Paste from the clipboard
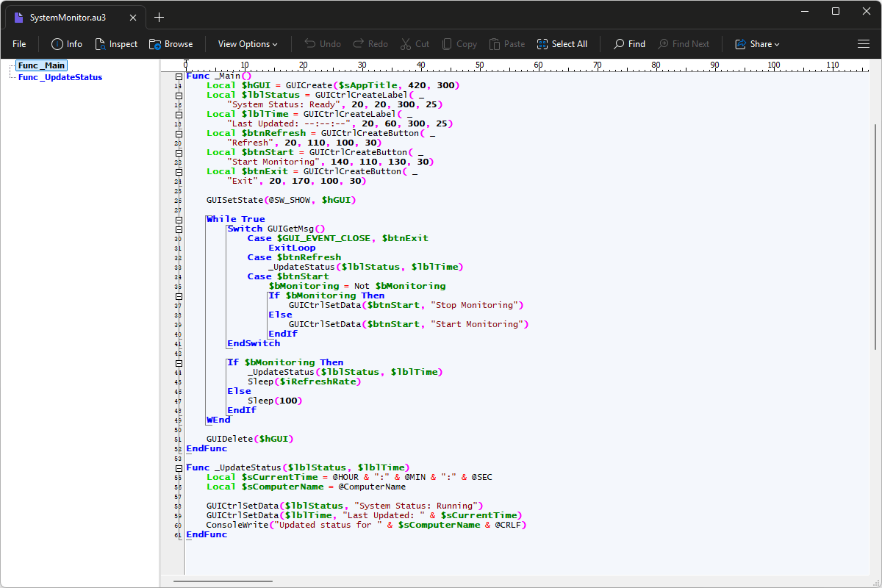Image resolution: width=882 pixels, height=588 pixels. 507,44
